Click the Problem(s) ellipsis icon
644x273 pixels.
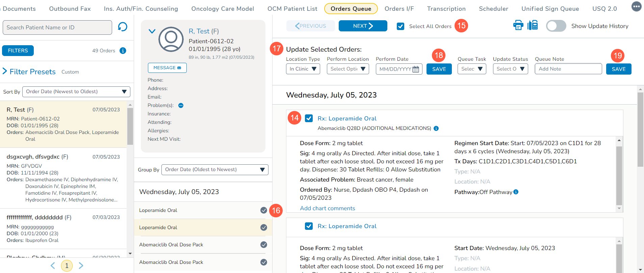click(181, 106)
